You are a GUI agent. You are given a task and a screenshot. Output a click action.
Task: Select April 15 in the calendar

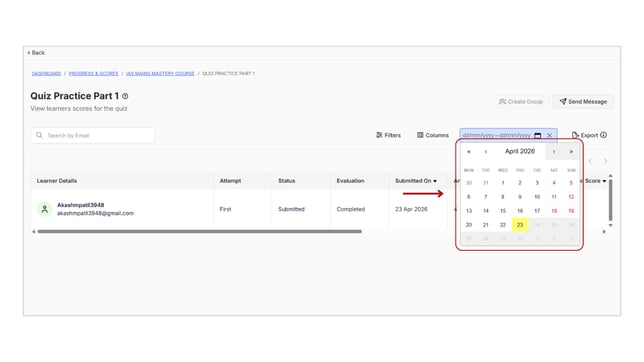503,211
